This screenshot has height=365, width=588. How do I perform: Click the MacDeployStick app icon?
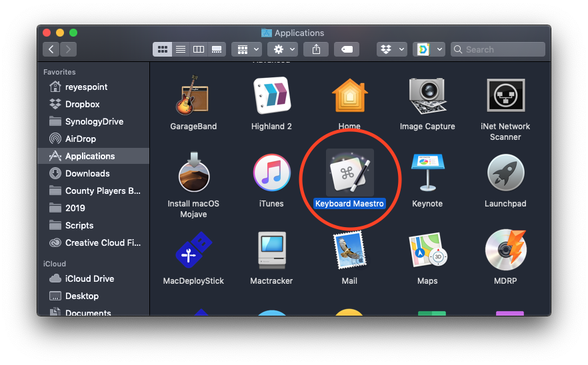pos(193,250)
